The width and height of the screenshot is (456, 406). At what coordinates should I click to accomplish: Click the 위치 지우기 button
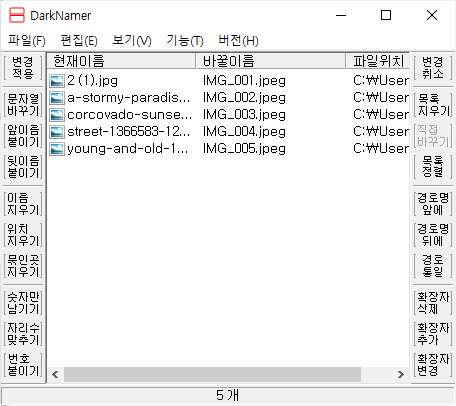[x=23, y=235]
